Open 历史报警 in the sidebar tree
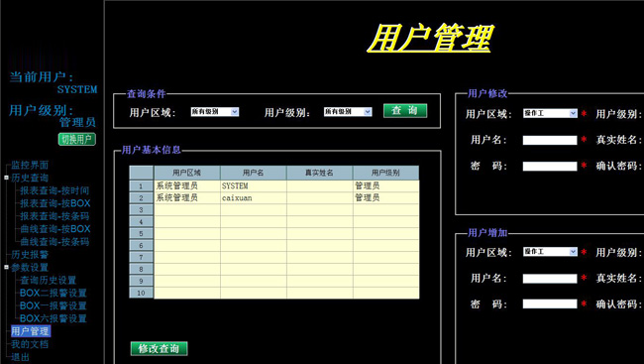The height and width of the screenshot is (364, 644). point(30,254)
